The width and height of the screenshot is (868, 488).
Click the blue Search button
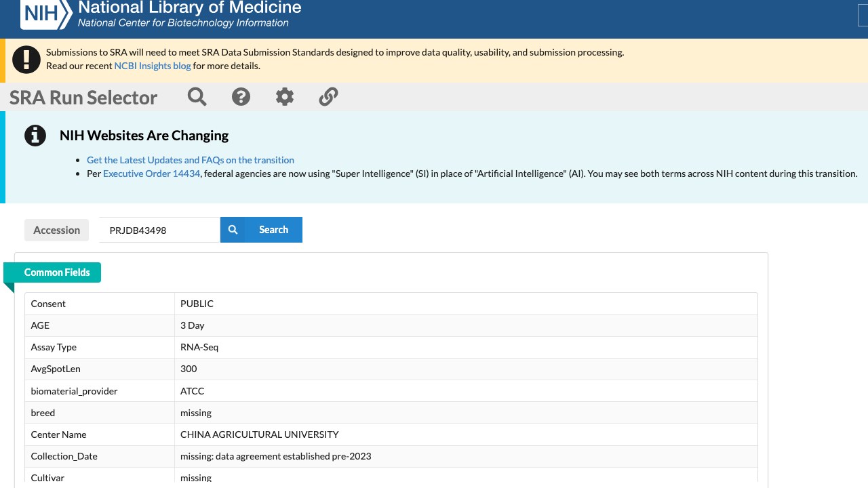261,230
